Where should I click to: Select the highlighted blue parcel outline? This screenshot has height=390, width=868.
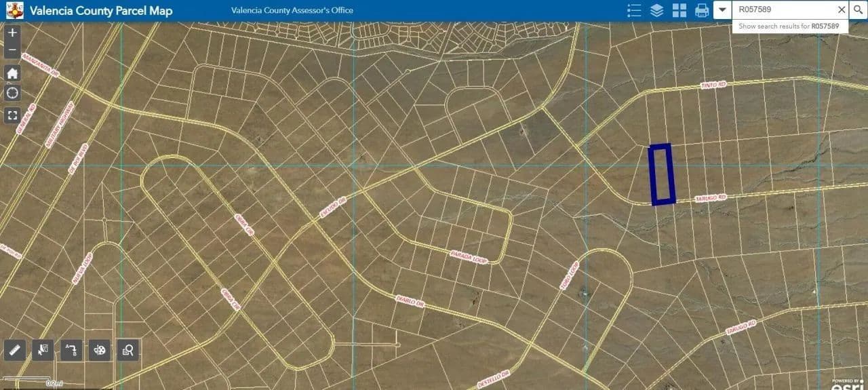(x=661, y=174)
